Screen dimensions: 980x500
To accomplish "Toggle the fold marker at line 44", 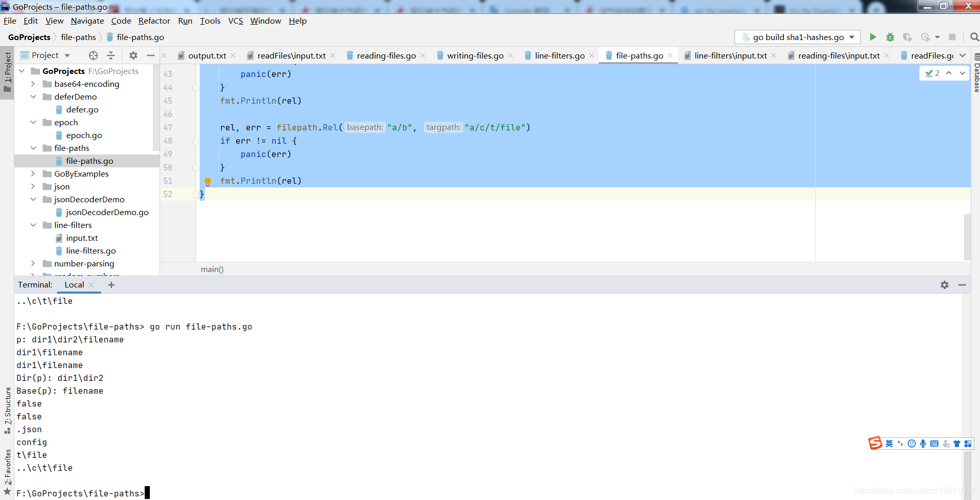I will [x=195, y=88].
